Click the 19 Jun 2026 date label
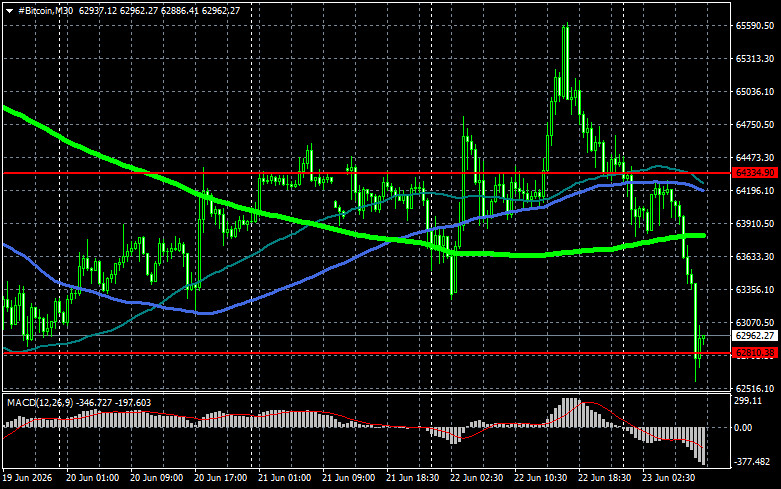 pyautogui.click(x=28, y=478)
